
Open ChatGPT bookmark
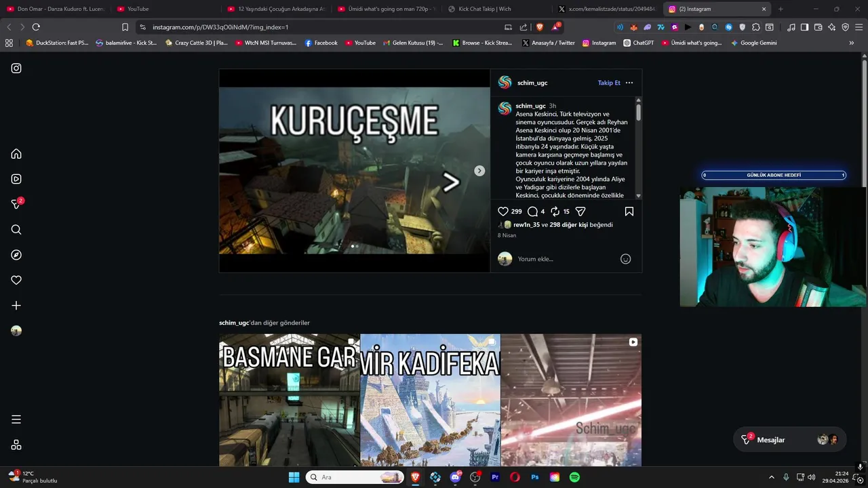638,43
